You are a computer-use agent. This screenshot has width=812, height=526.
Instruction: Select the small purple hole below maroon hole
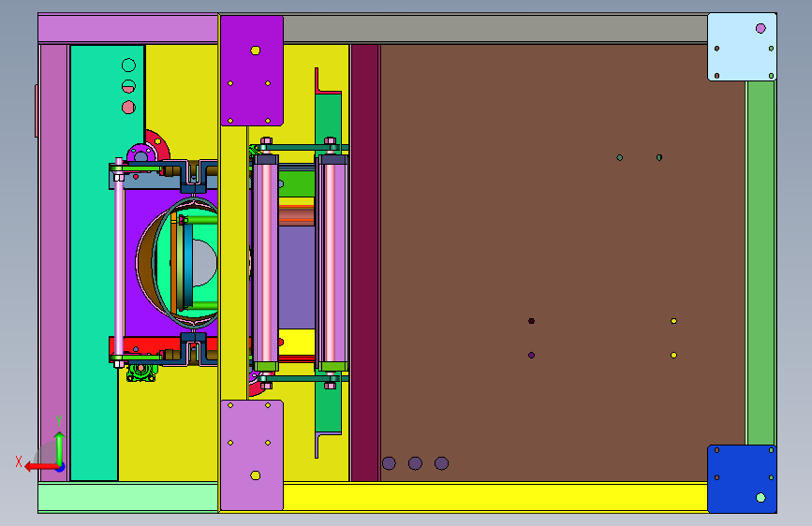pos(531,355)
